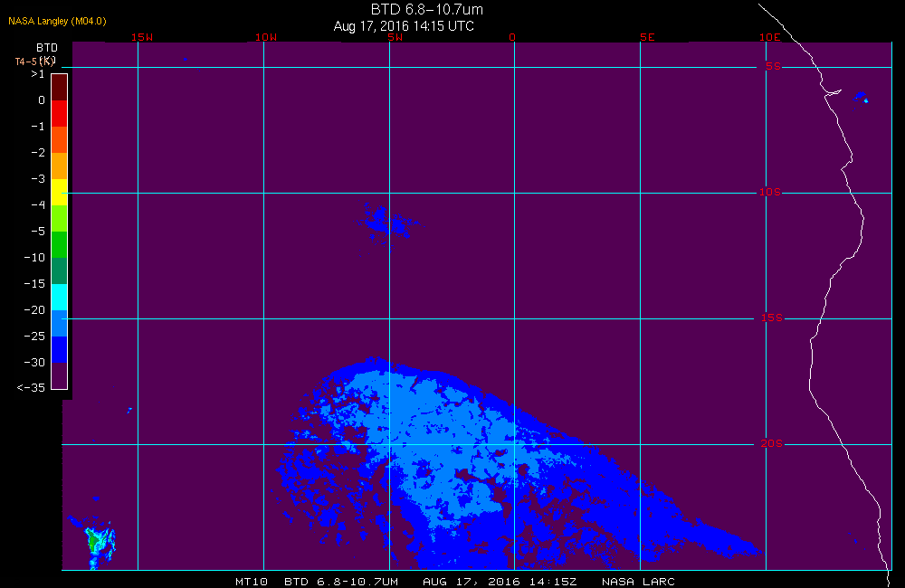Image resolution: width=905 pixels, height=588 pixels.
Task: Select the 'Aug 17, 2016 14:15 UTC' timestamp
Action: [404, 26]
